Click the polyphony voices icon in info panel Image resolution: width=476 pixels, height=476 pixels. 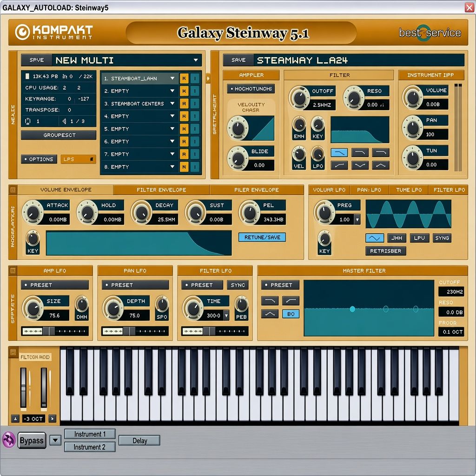coord(65,77)
